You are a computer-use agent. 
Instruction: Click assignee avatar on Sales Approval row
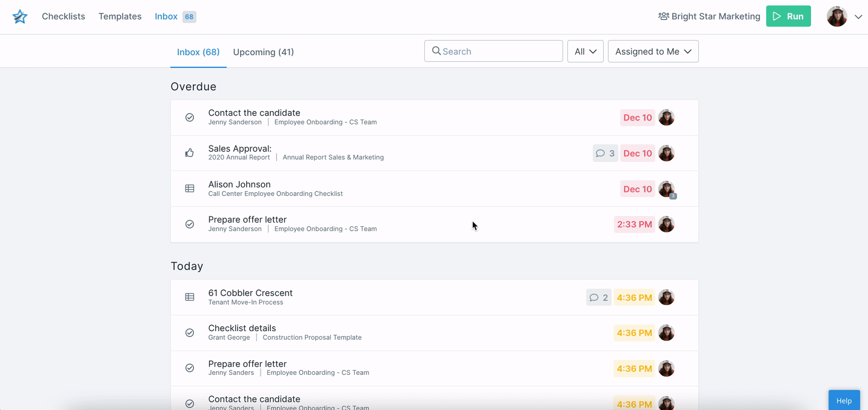[x=667, y=153]
